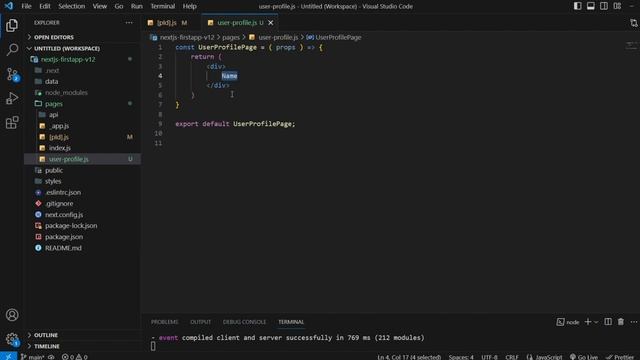This screenshot has height=360, width=640.
Task: Open the Selection menu
Action: [x=71, y=6]
